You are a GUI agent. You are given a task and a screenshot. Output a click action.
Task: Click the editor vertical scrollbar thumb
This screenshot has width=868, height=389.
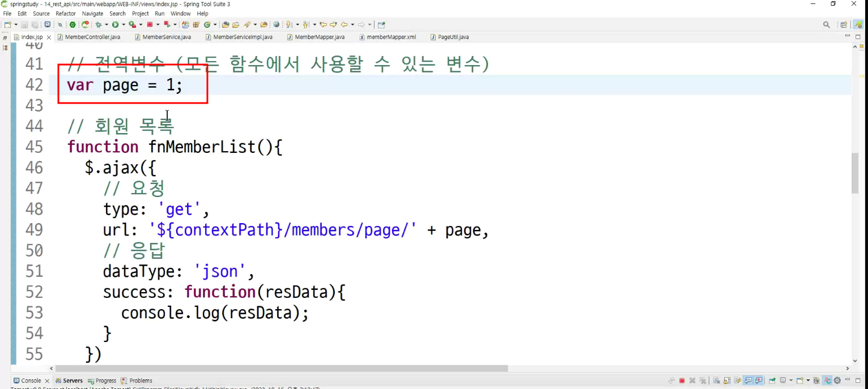pos(855,173)
